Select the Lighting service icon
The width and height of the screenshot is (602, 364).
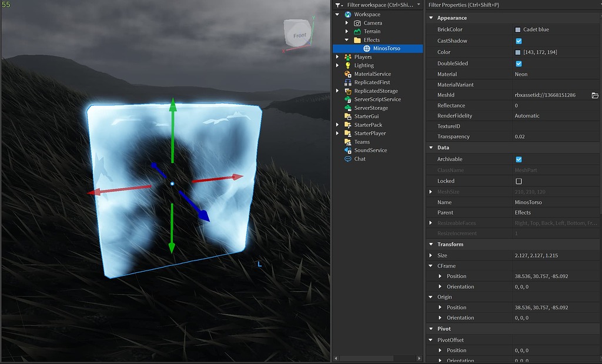pyautogui.click(x=349, y=65)
